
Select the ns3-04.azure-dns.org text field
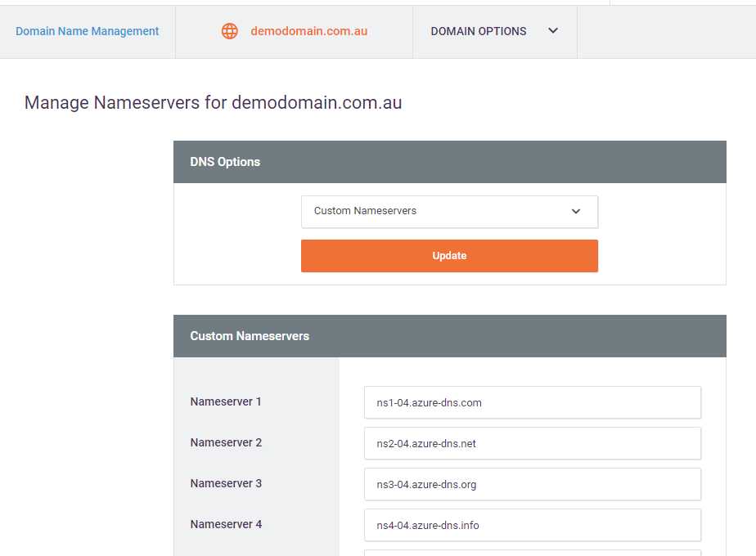pos(532,484)
